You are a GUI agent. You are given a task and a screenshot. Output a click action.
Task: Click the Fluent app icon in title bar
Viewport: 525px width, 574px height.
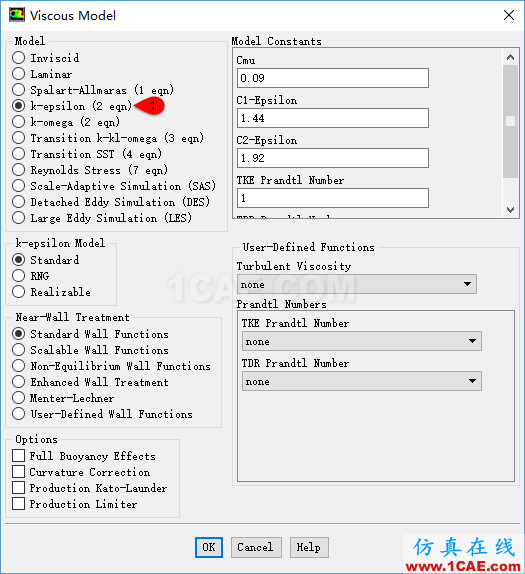coord(17,15)
